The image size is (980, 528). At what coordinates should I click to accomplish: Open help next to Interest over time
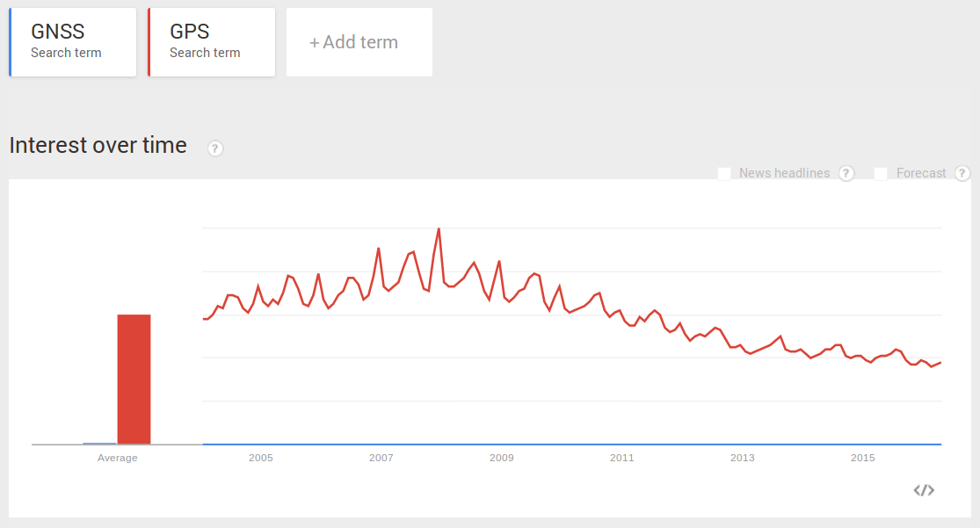point(214,148)
